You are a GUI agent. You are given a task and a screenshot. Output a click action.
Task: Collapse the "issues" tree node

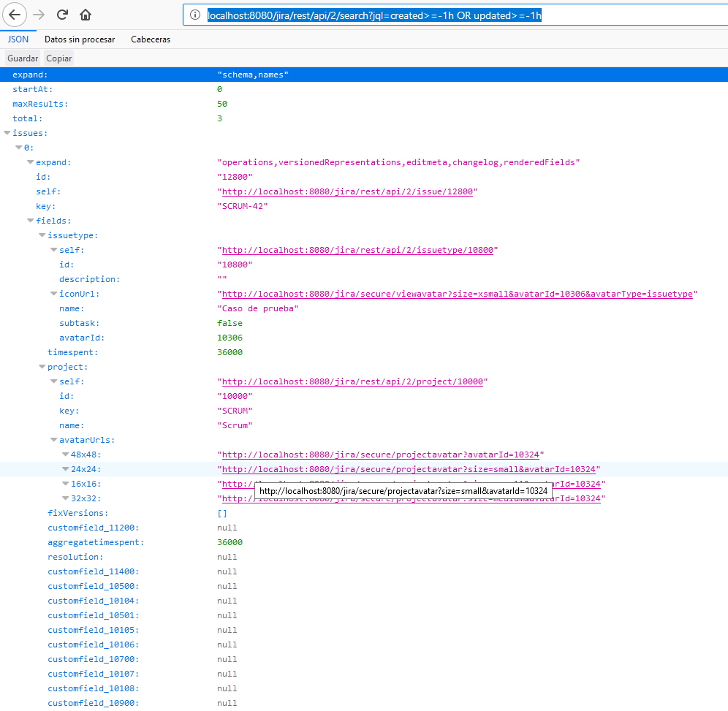tap(8, 132)
